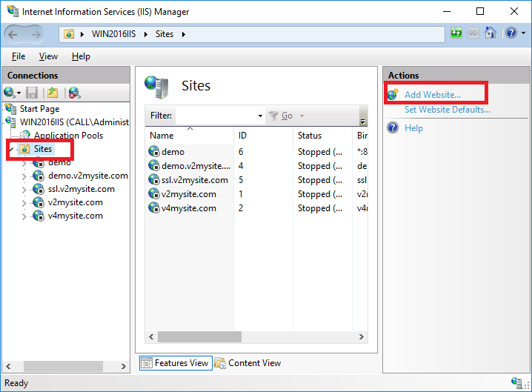532x392 pixels.
Task: Click the globe icon of v4mysite.com row
Action: tap(154, 208)
